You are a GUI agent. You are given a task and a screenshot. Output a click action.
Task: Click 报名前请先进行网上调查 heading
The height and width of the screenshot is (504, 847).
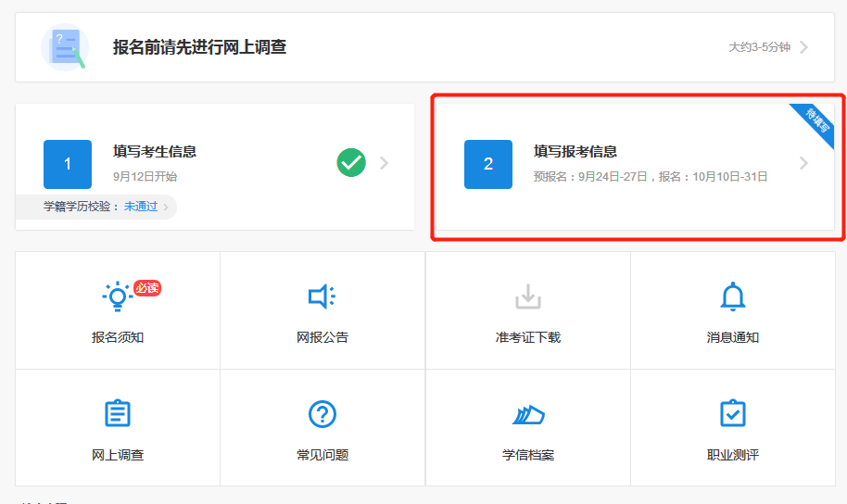tap(199, 47)
